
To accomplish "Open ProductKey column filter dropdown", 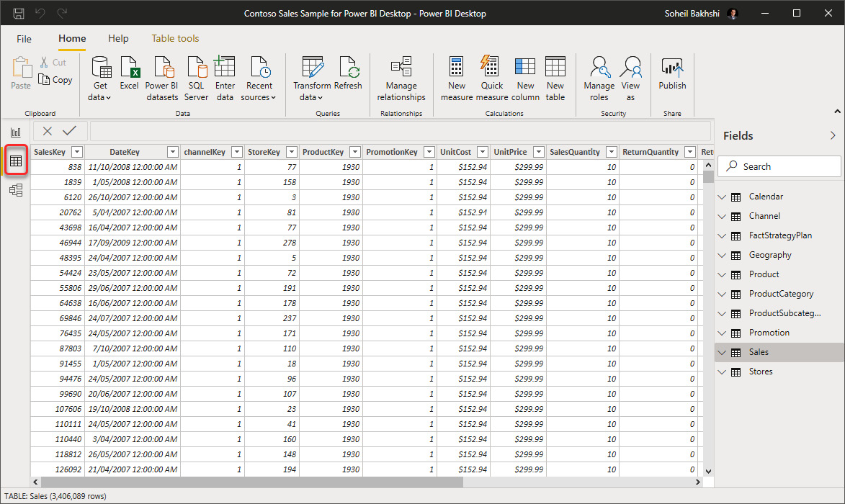I will 355,152.
